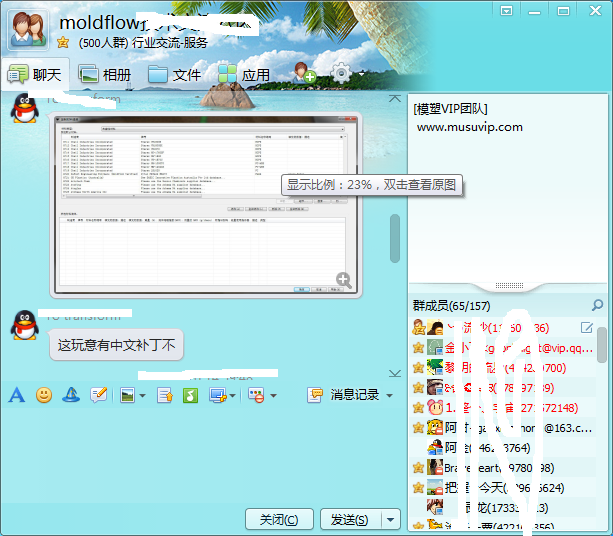613x536 pixels.
Task: Click the 群成员(65/157) header
Action: point(452,306)
